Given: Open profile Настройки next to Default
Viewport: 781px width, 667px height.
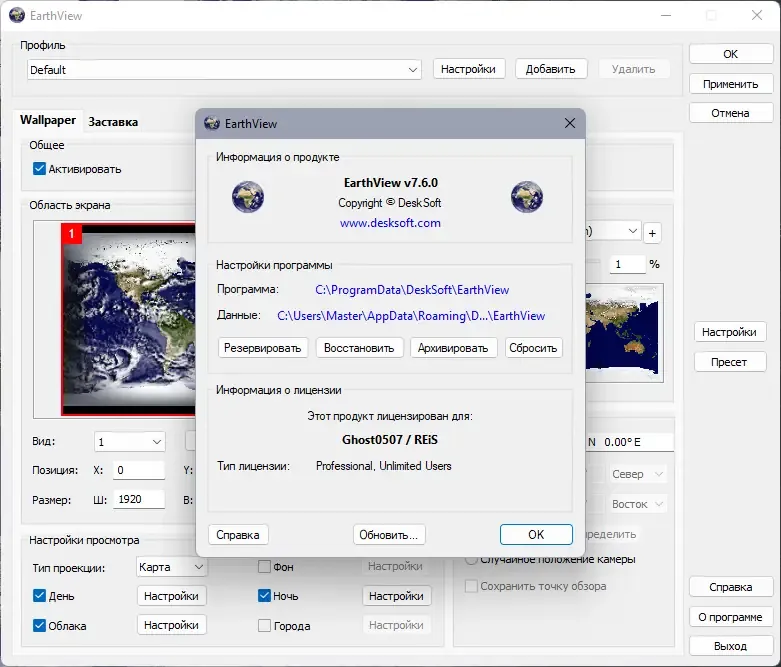Looking at the screenshot, I should tap(468, 69).
